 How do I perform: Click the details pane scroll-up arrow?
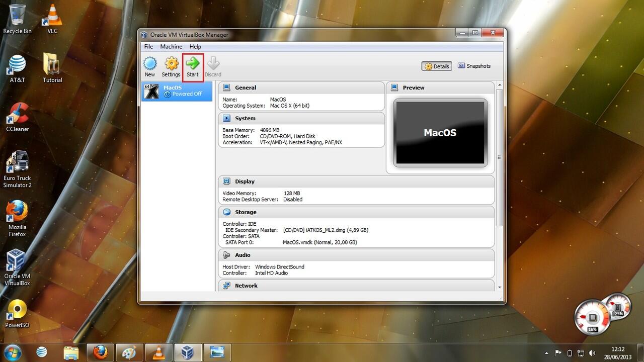click(x=500, y=85)
